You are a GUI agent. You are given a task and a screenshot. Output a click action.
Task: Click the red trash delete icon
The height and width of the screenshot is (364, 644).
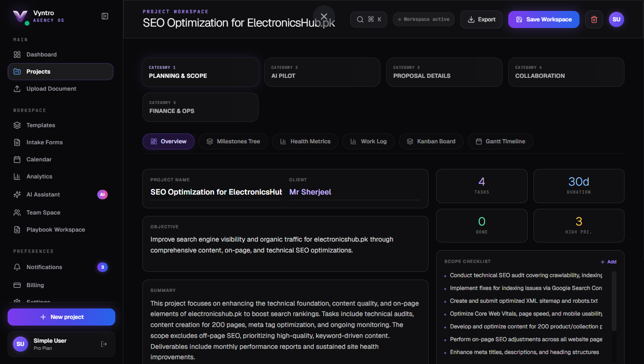tap(594, 19)
